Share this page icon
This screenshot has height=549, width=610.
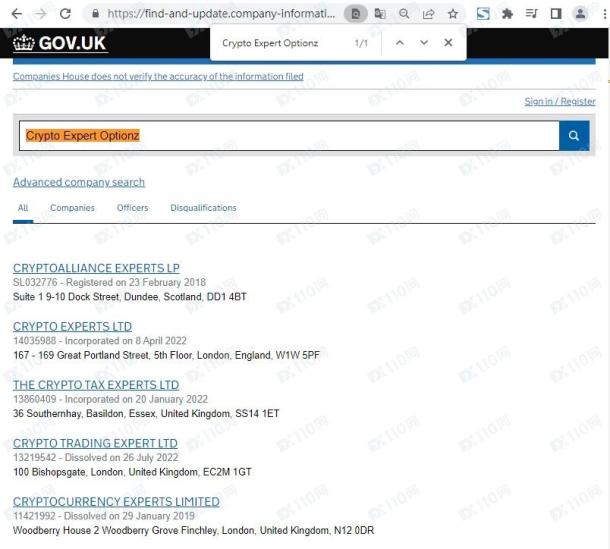(x=428, y=14)
